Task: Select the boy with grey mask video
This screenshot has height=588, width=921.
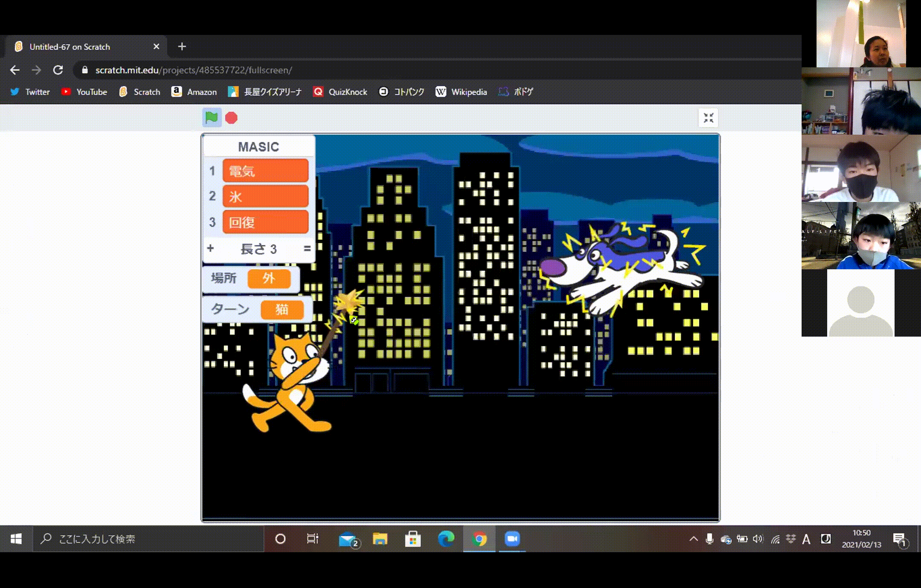Action: (x=861, y=236)
